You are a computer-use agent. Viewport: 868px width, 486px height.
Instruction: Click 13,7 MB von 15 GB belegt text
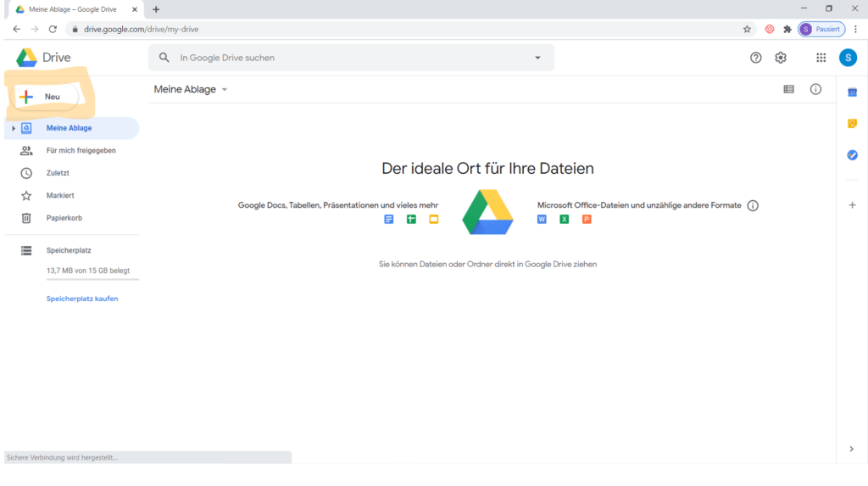click(88, 271)
